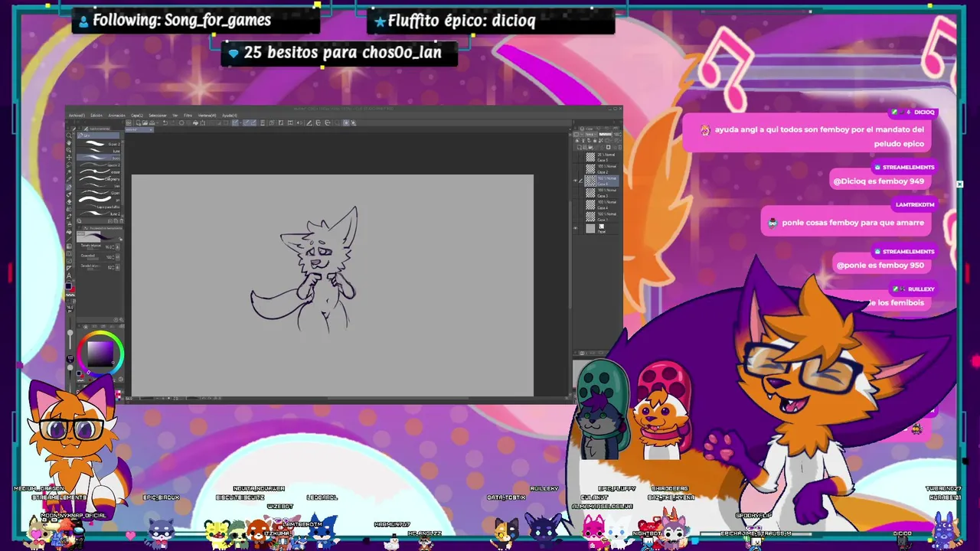Click New Layer Folder icon
The height and width of the screenshot is (551, 980).
[x=590, y=147]
